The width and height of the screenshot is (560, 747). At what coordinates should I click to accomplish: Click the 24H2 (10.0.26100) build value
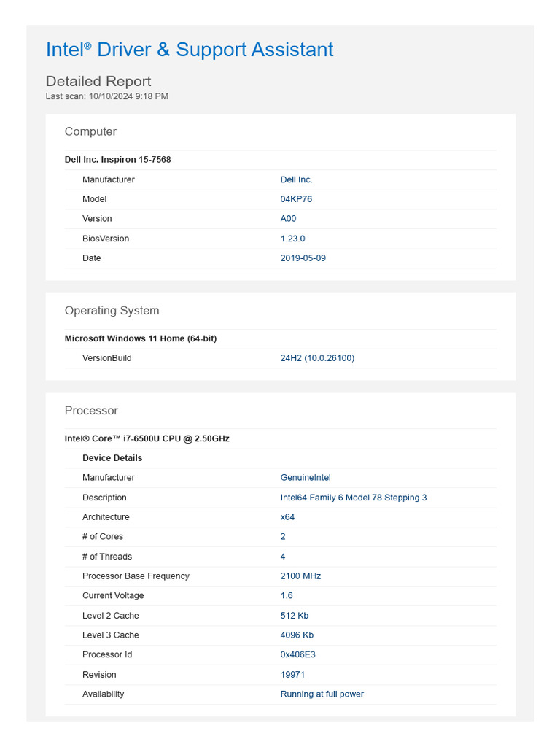coord(317,358)
